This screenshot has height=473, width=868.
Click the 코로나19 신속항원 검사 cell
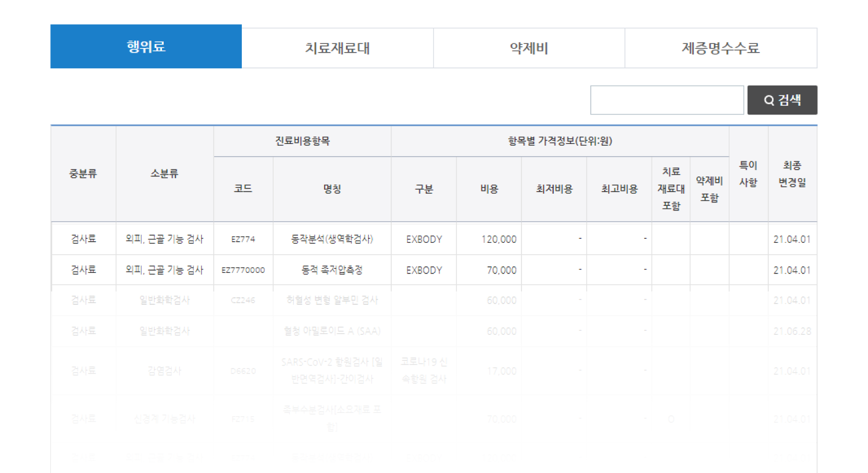424,371
